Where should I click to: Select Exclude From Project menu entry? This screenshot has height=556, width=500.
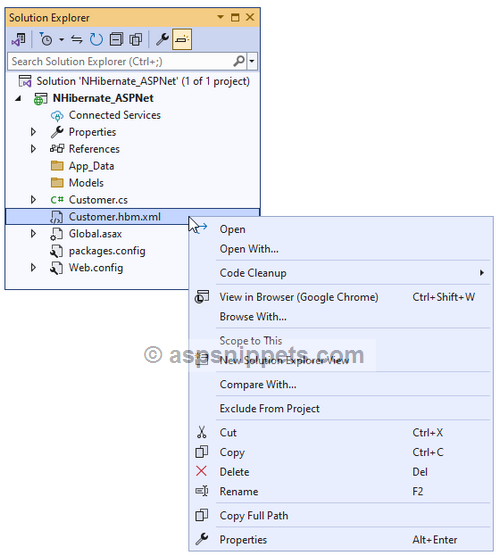point(270,408)
